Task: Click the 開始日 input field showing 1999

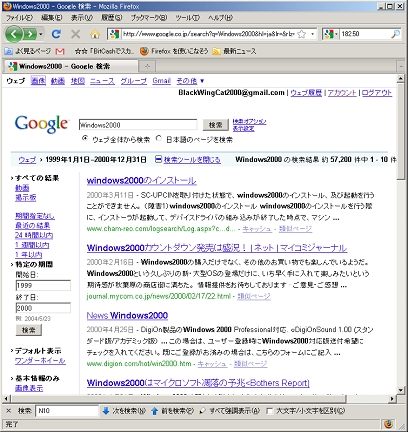Action: (43, 285)
